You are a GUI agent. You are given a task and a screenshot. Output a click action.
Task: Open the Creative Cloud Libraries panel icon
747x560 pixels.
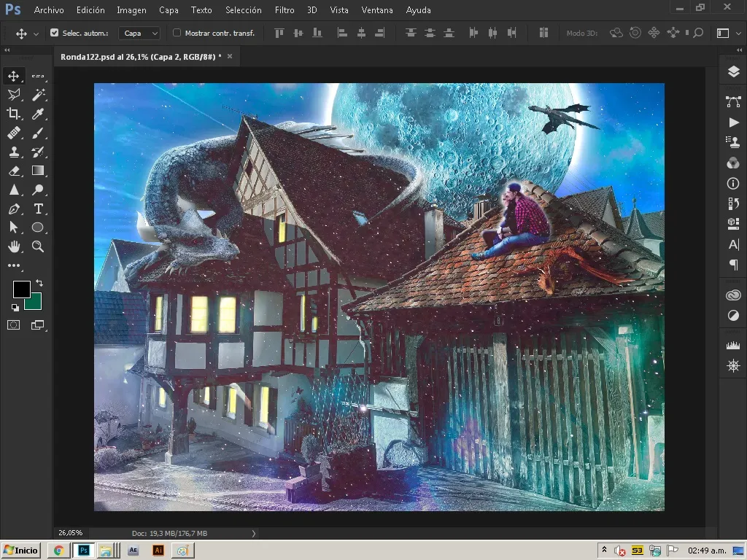point(733,295)
